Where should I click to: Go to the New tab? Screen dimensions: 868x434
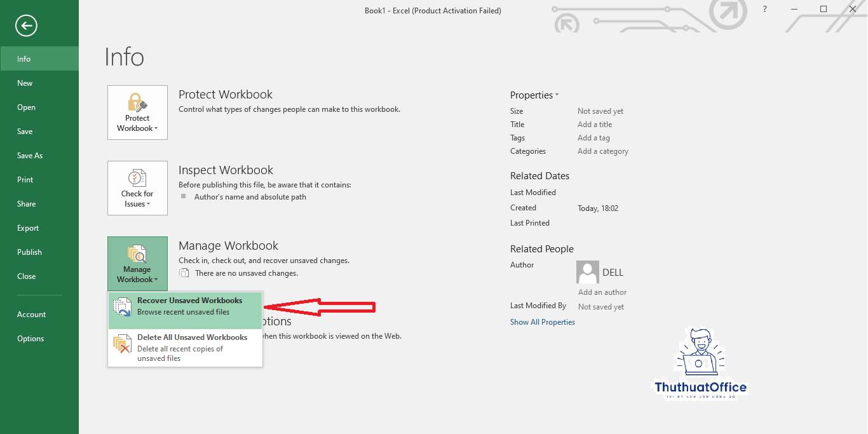39,83
